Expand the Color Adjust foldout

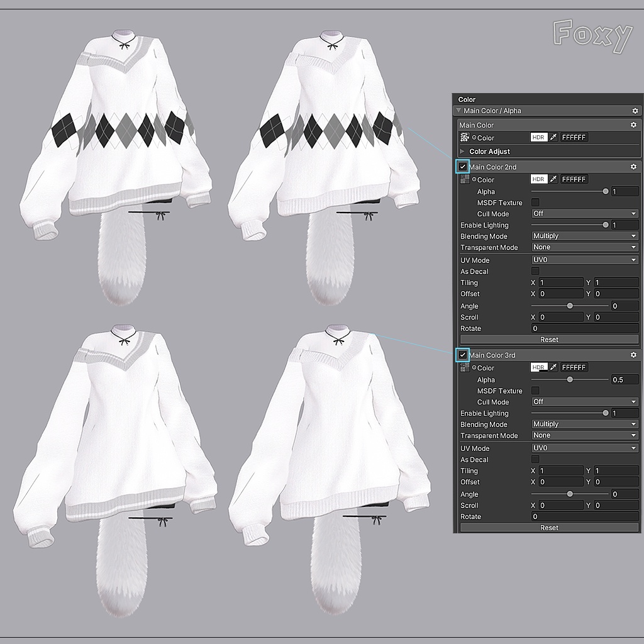coord(461,152)
